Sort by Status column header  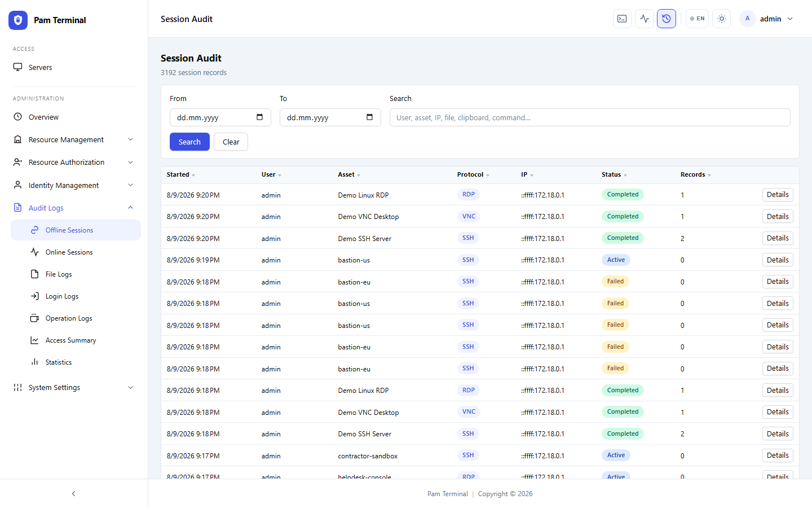pyautogui.click(x=614, y=175)
